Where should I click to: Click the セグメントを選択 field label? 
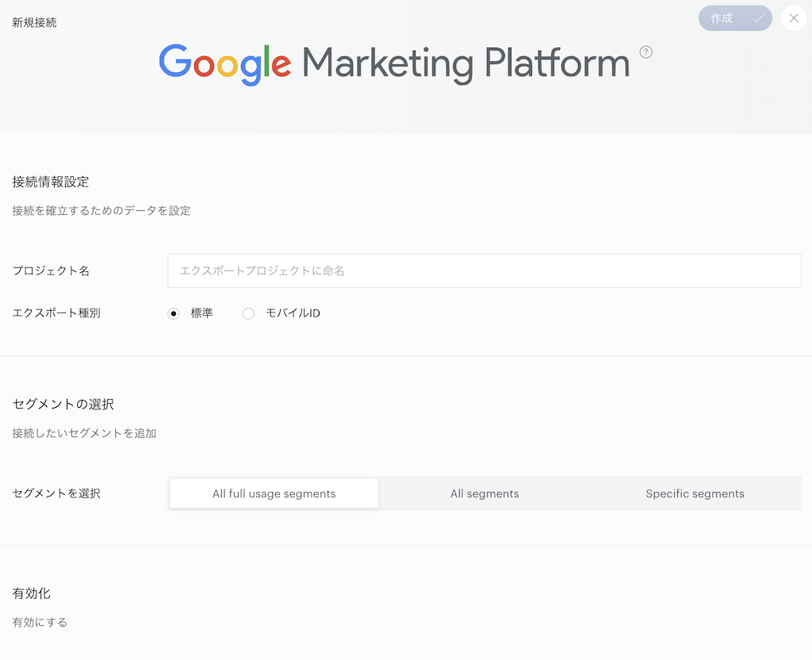[x=56, y=493]
